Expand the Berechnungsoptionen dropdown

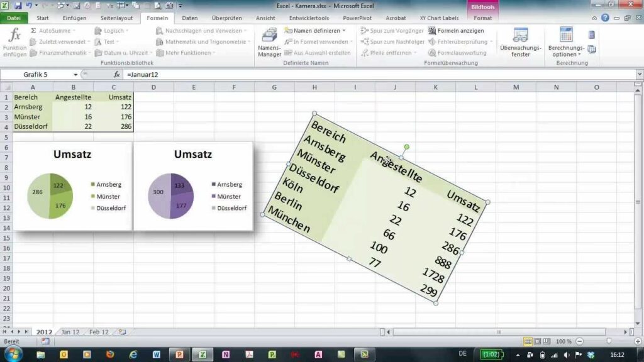coord(565,51)
